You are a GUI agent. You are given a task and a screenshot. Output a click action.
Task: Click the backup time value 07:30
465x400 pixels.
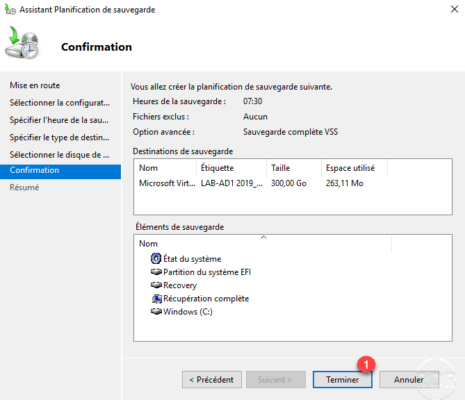coord(252,101)
